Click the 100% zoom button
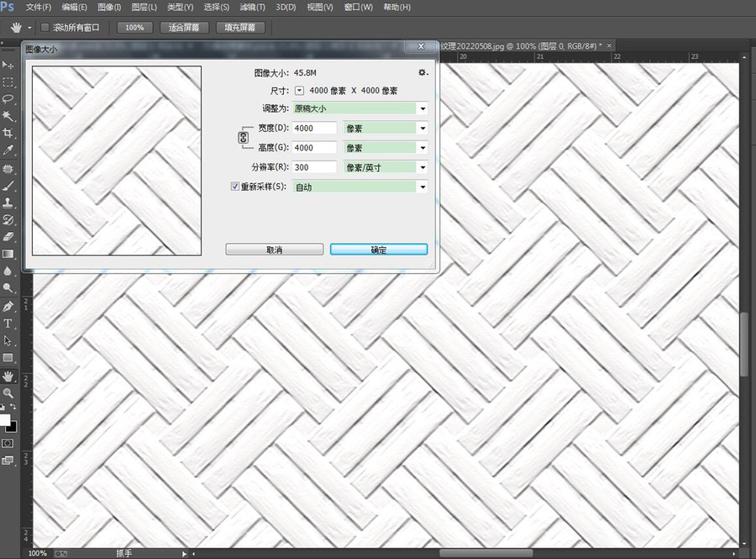756x559 pixels. point(134,28)
